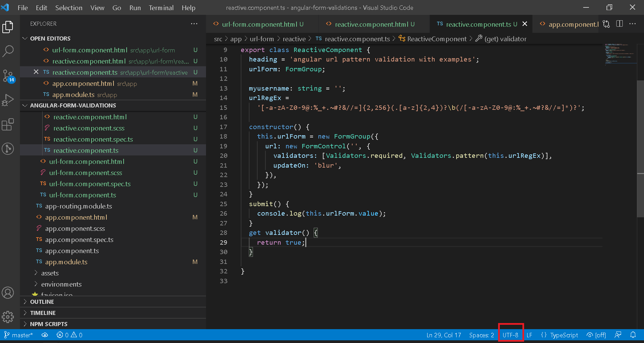The width and height of the screenshot is (644, 343).
Task: Click the notifications bell in the status bar
Action: point(633,335)
